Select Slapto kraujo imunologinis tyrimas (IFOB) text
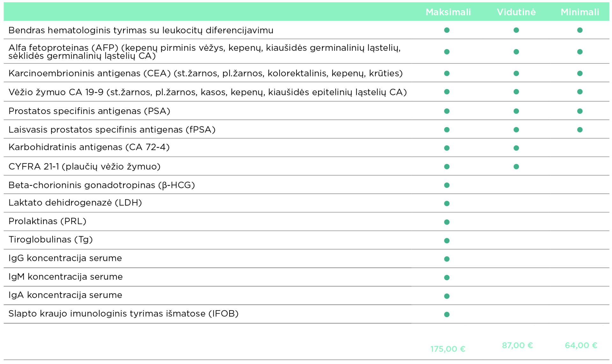 tap(124, 314)
